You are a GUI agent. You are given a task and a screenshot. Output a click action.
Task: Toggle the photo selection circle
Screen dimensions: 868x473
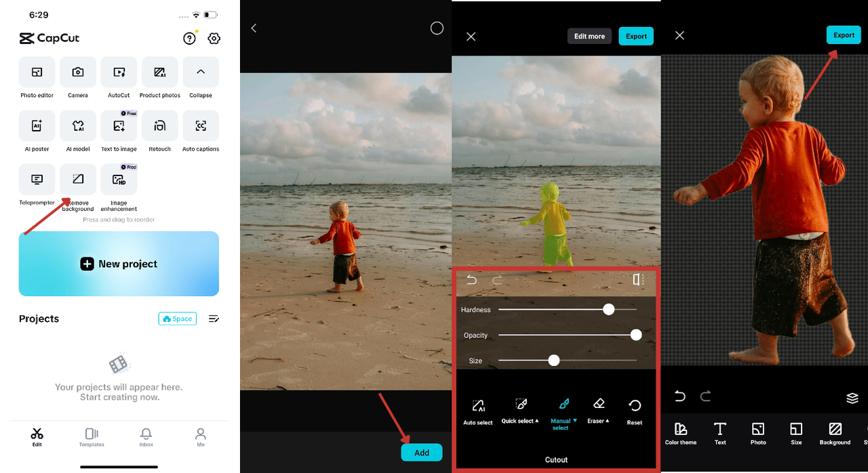(x=437, y=28)
